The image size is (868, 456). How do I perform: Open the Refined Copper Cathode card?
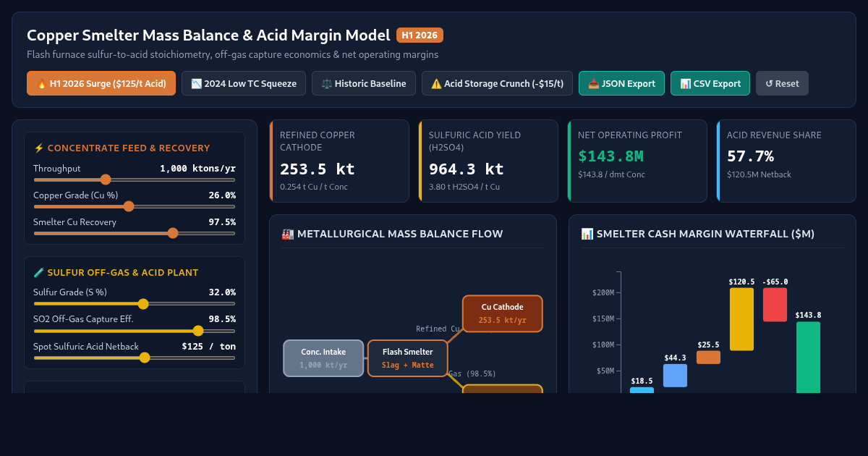pos(339,161)
